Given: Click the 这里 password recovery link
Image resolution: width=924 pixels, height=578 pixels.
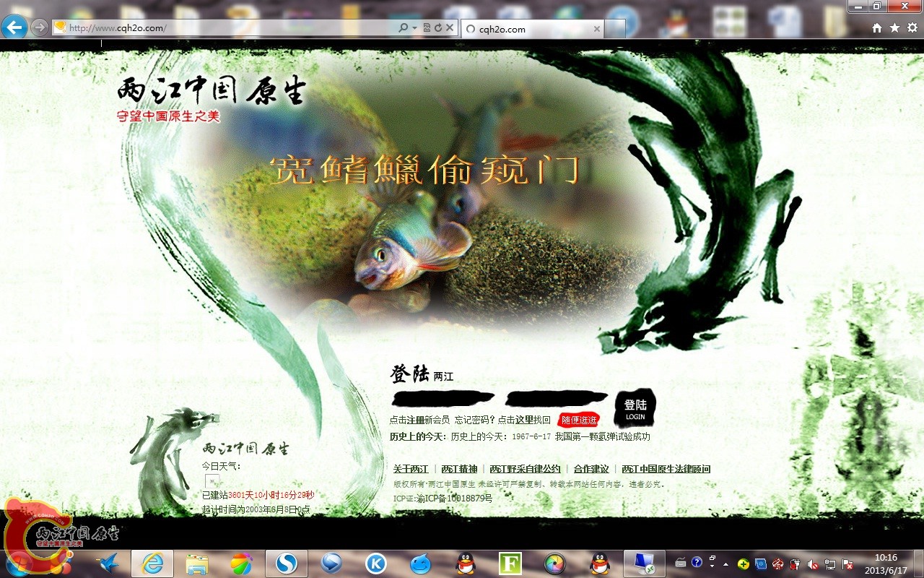Looking at the screenshot, I should 524,420.
